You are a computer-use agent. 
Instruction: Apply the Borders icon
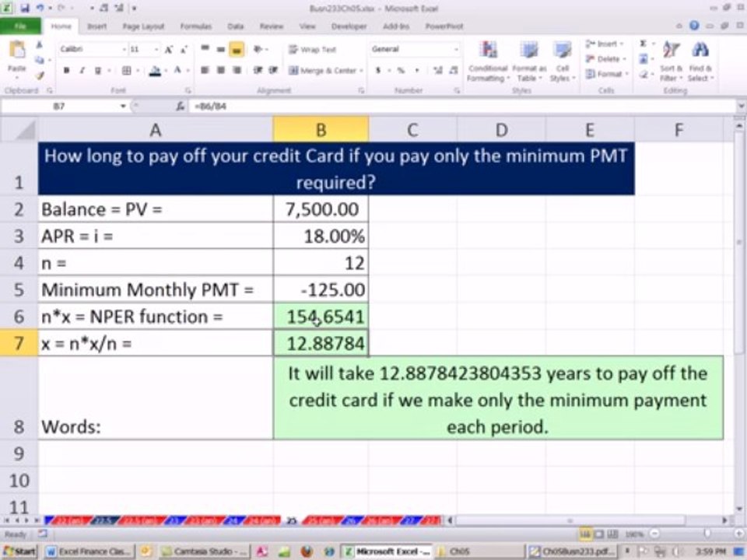(126, 71)
